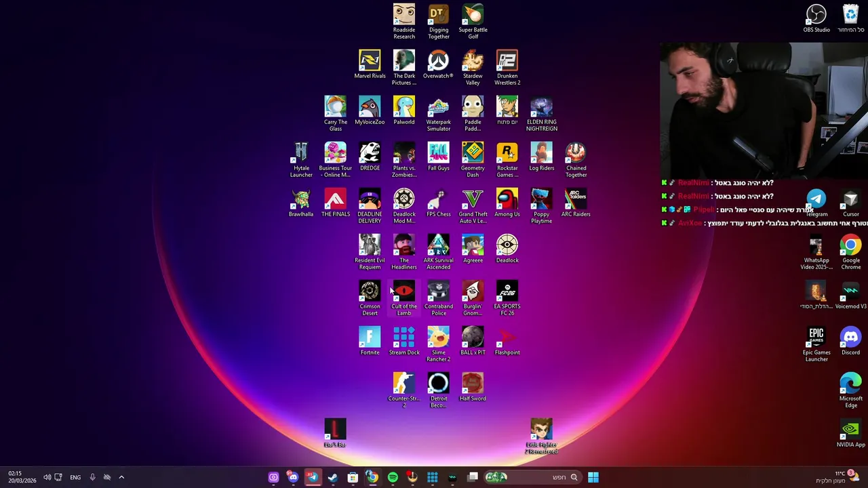
Task: Open the Half Sword desktop icon
Action: [473, 387]
